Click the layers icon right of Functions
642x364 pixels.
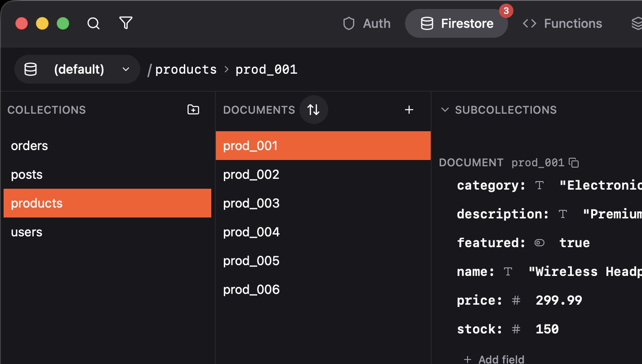(x=636, y=23)
